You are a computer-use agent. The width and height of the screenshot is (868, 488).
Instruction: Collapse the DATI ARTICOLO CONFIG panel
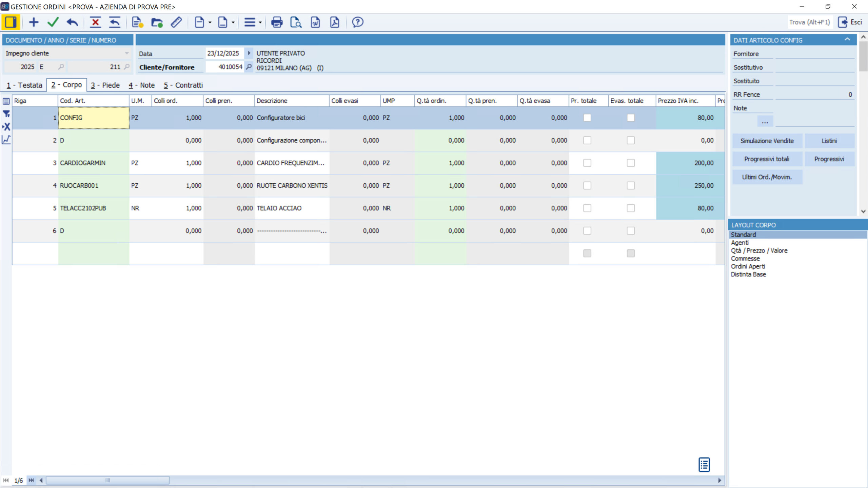pos(847,40)
